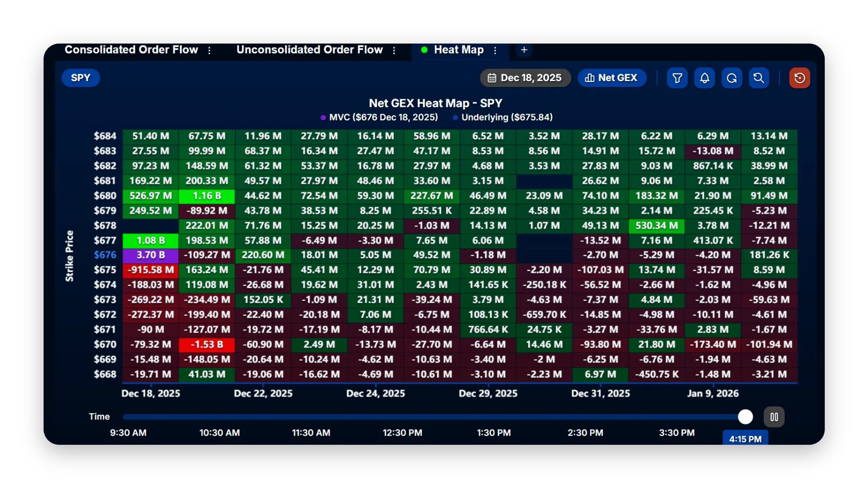Pause the time playback

774,417
